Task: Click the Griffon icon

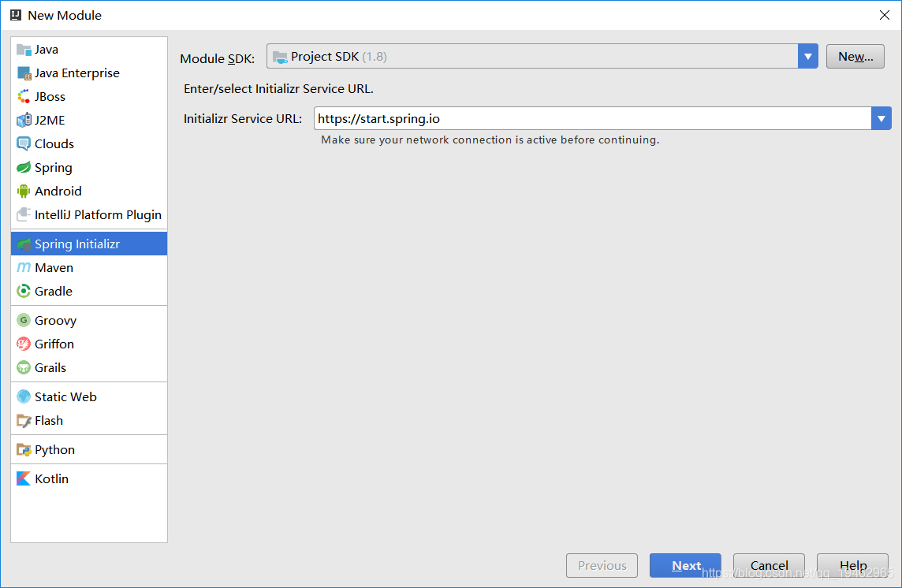Action: [24, 344]
